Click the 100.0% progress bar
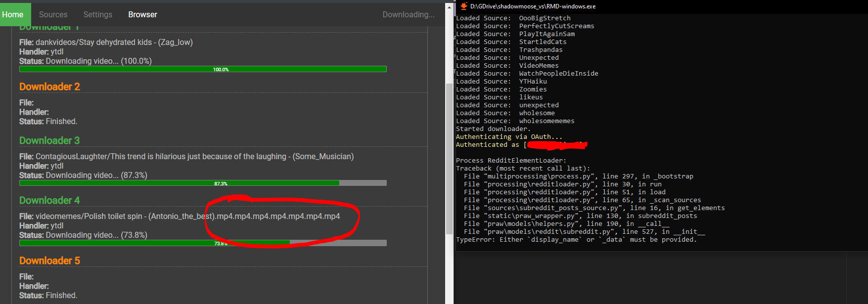Image resolution: width=868 pixels, height=304 pixels. click(x=203, y=69)
